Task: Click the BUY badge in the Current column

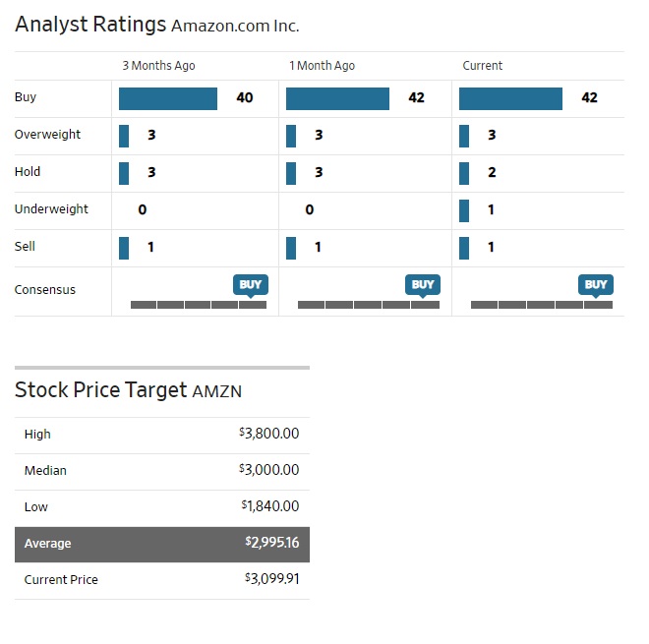Action: (x=596, y=285)
